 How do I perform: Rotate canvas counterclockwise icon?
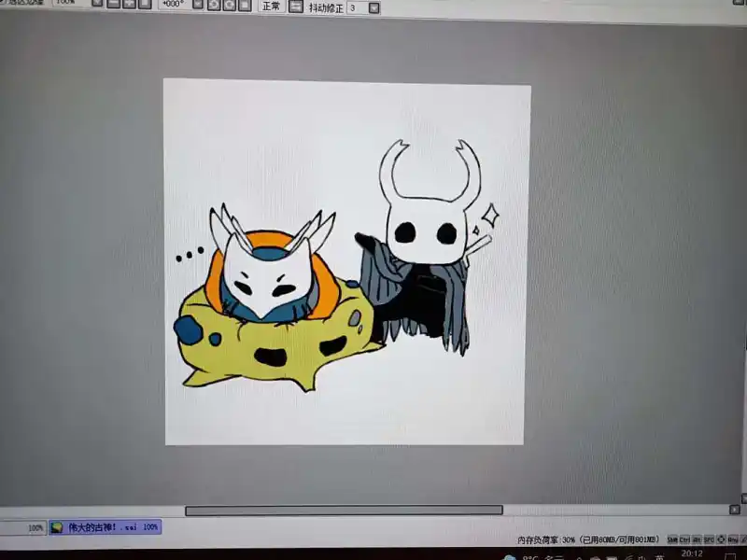pos(214,6)
